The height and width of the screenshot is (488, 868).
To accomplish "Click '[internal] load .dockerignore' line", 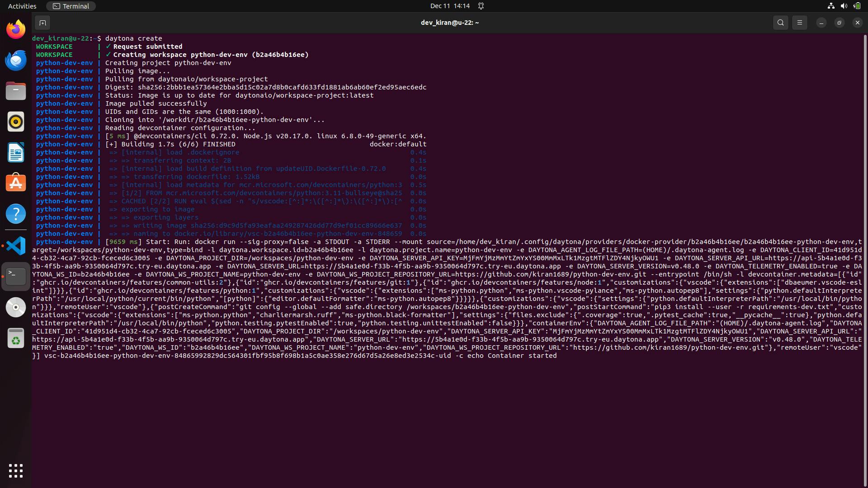I will (174, 152).
